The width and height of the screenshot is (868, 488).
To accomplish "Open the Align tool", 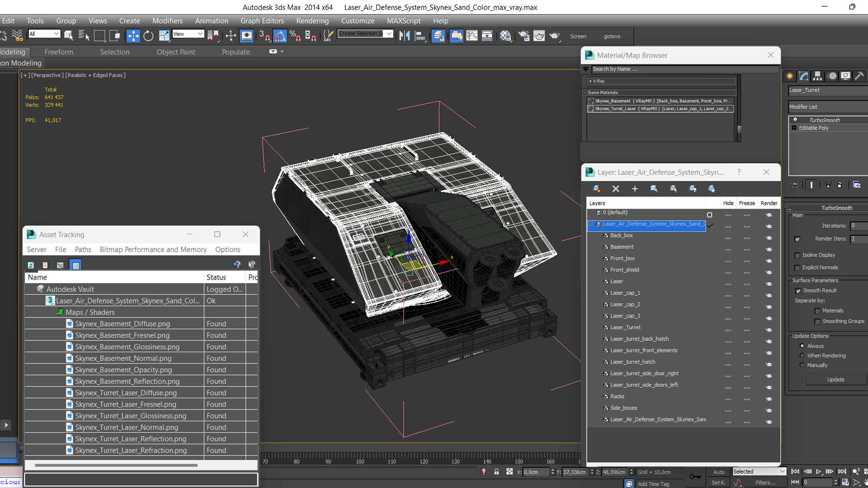I will (420, 36).
